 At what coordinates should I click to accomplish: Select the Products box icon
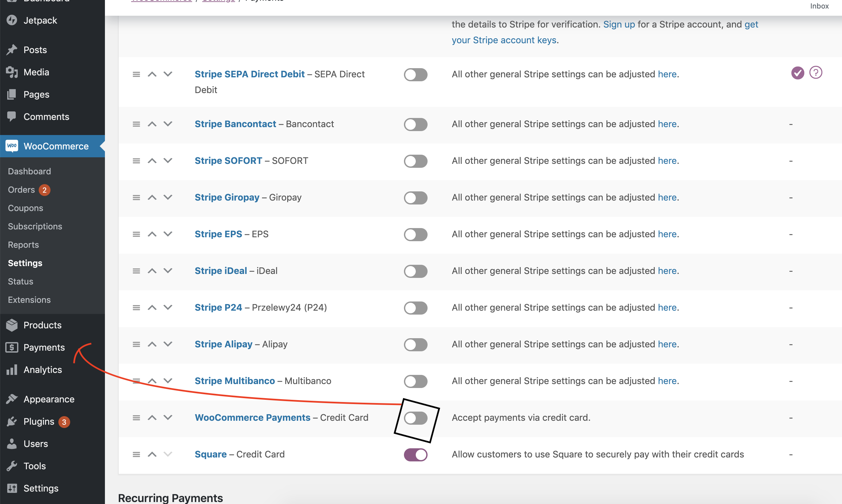[12, 325]
